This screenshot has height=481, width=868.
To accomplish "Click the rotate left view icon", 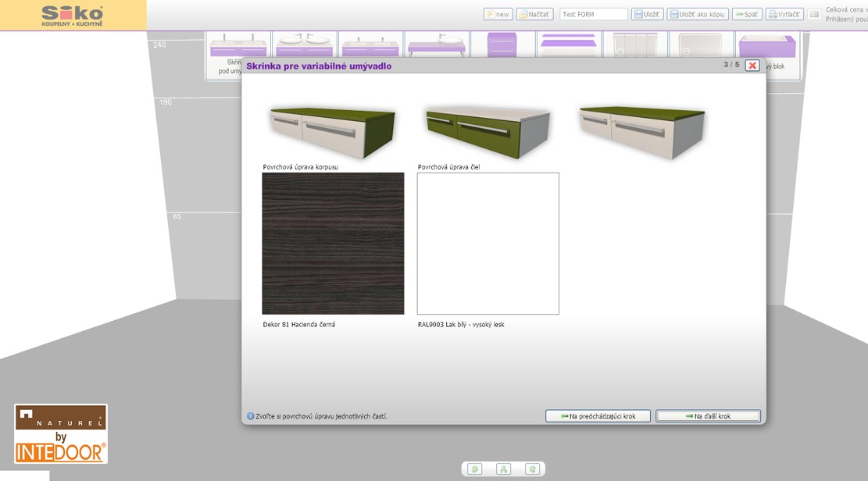I will coord(474,469).
